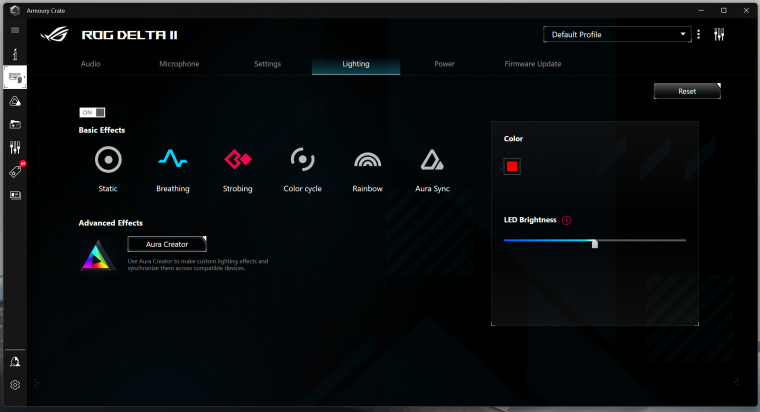Open the equalizer sliders icon top right
This screenshot has width=760, height=412.
(x=719, y=34)
